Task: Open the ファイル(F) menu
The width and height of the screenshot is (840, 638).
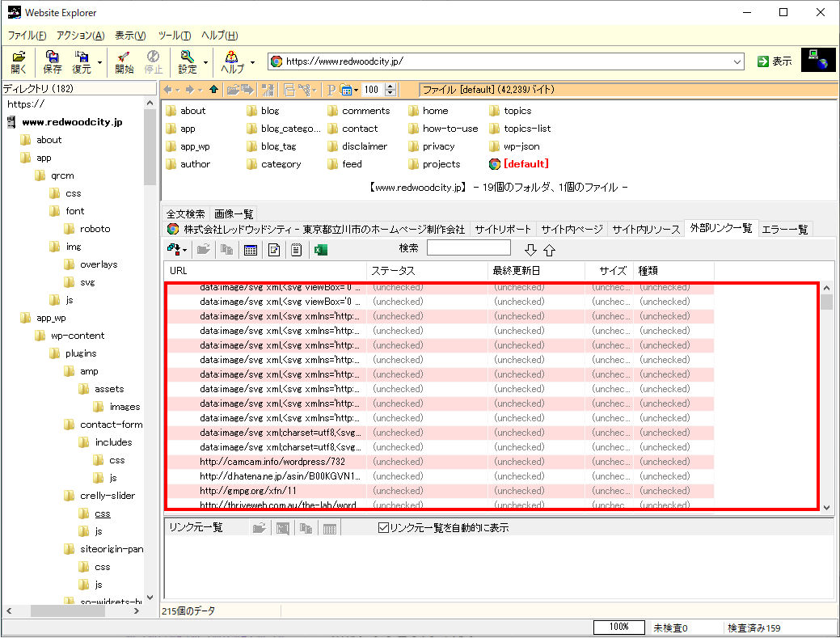Action: 27,36
